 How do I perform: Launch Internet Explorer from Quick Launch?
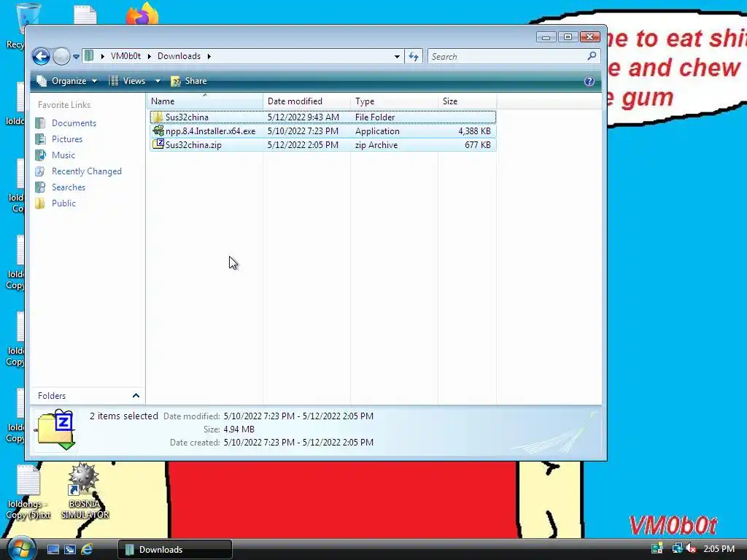coord(87,550)
